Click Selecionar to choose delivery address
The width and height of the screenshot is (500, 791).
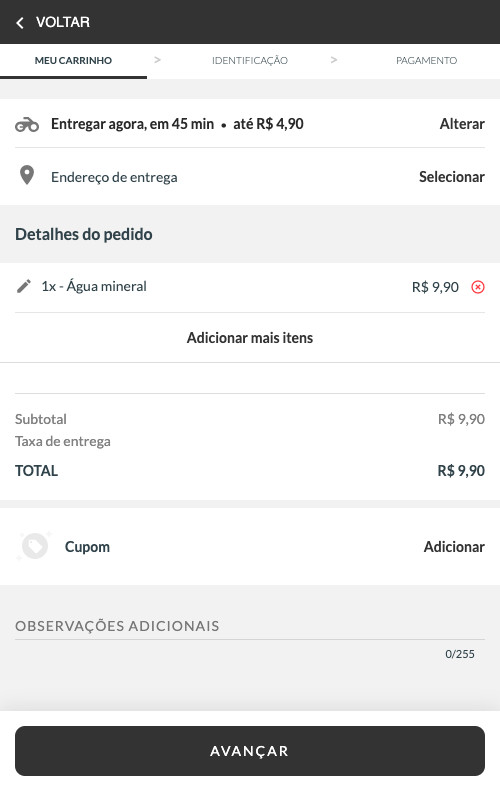click(x=452, y=177)
